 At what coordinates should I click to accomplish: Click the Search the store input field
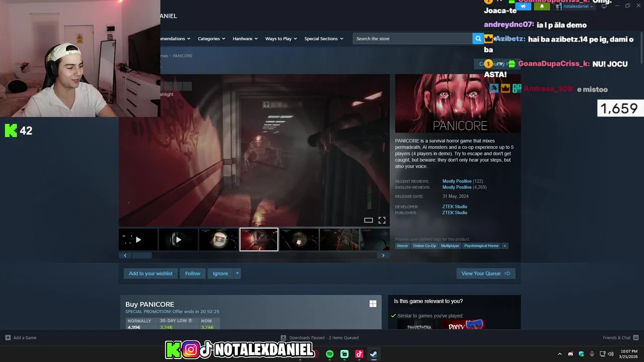(413, 39)
